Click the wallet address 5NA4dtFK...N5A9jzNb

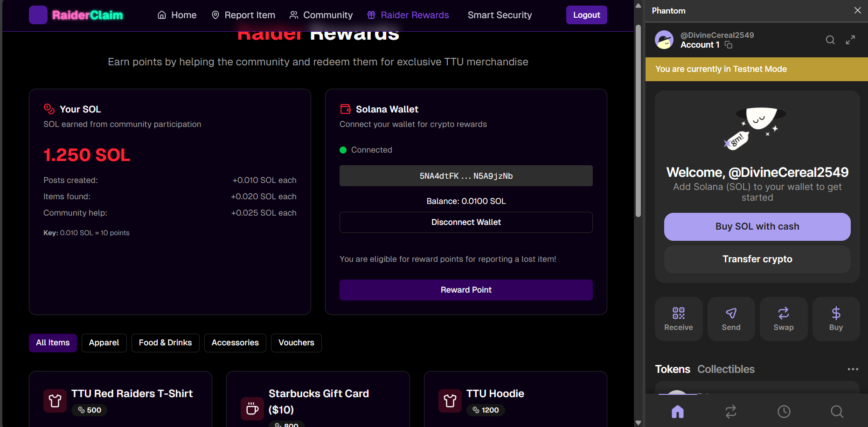point(466,176)
